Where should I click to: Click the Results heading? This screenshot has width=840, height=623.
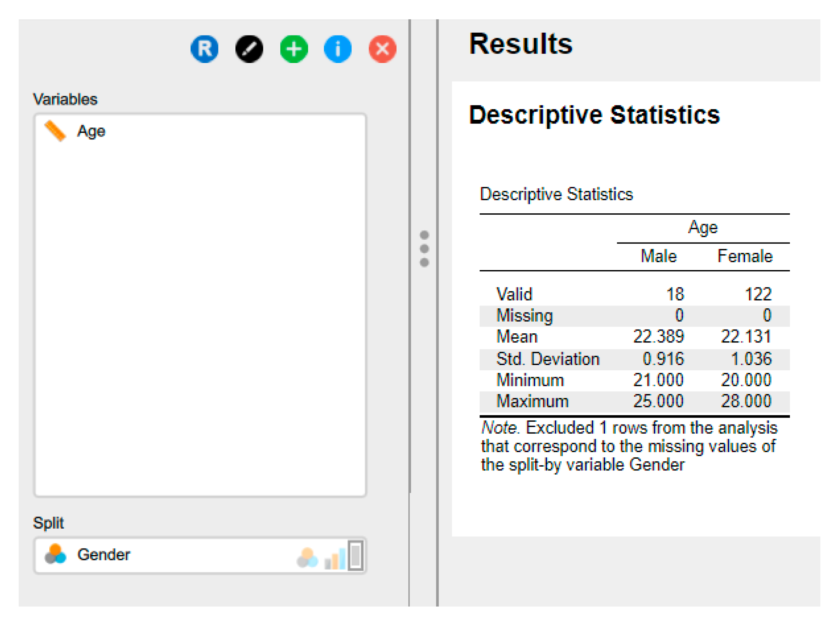point(520,44)
